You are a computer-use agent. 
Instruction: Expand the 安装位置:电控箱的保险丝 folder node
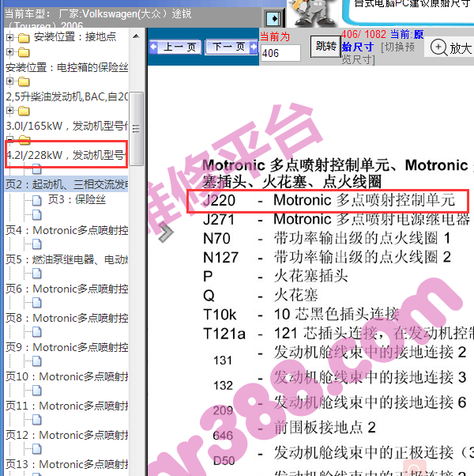9,51
